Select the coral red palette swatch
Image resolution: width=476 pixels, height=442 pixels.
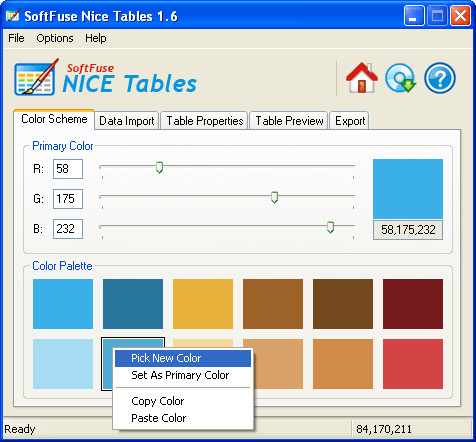point(413,364)
